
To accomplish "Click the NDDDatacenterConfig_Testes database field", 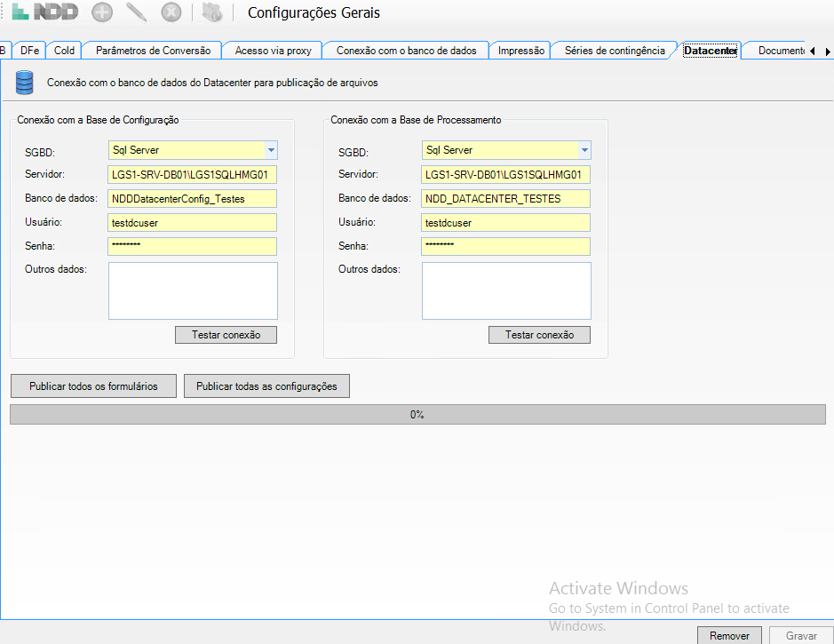I will (193, 198).
